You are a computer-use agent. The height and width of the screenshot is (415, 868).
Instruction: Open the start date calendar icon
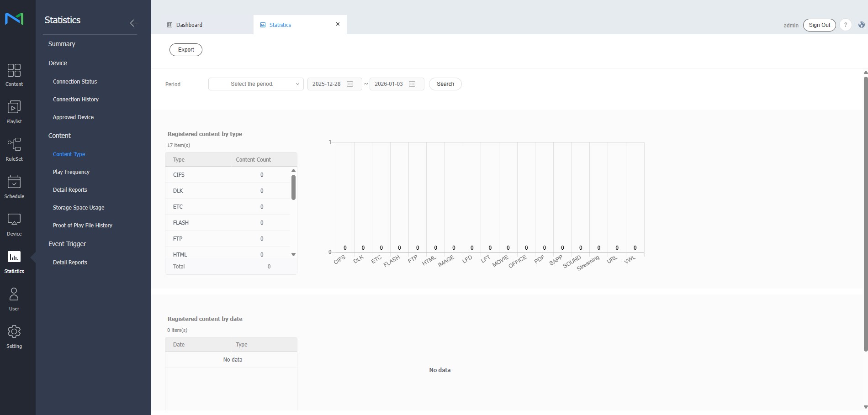pos(349,84)
